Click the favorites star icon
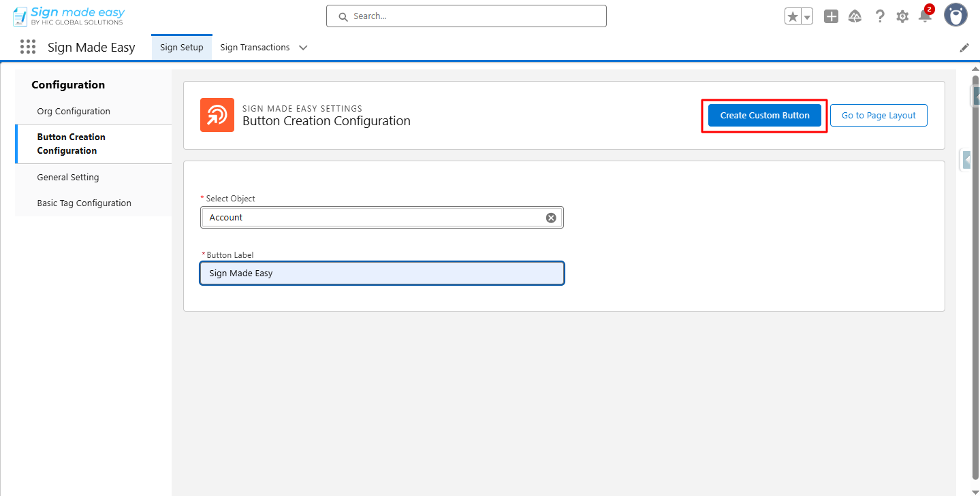Image resolution: width=980 pixels, height=496 pixels. click(792, 16)
